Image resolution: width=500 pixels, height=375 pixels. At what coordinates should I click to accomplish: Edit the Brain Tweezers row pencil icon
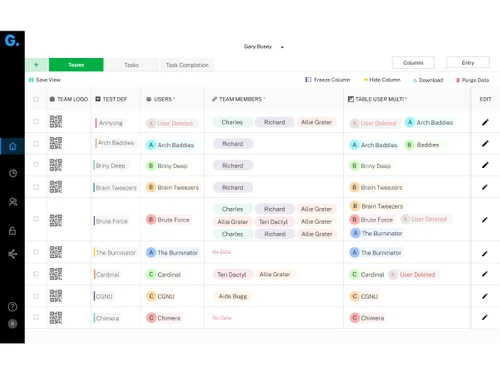coord(485,187)
